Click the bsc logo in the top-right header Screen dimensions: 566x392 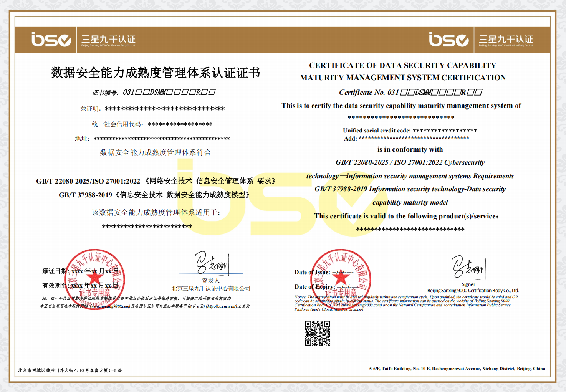click(x=448, y=40)
